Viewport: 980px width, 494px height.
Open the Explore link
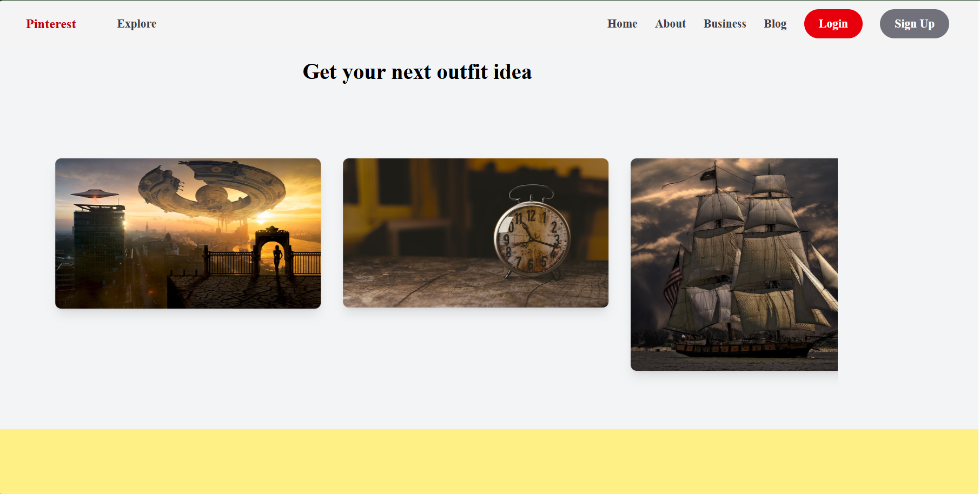pos(137,24)
